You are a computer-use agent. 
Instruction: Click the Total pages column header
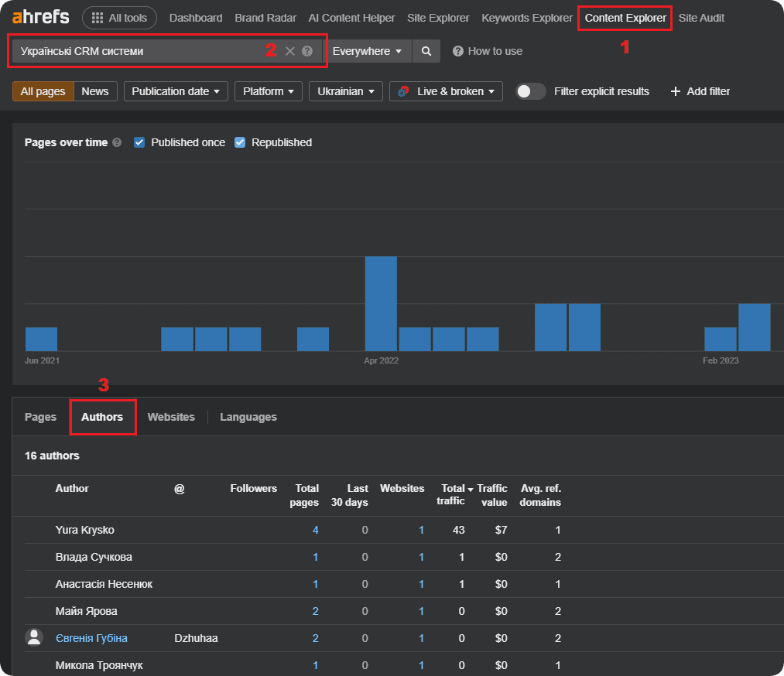pos(304,495)
